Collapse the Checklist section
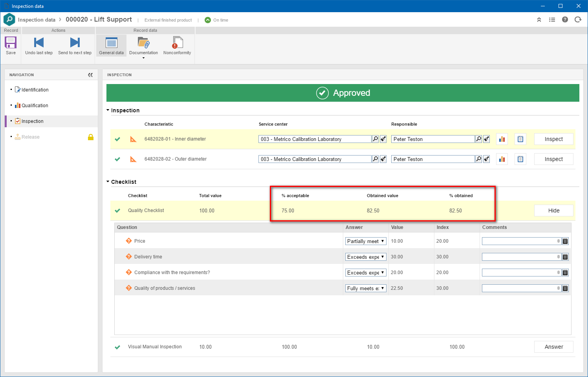The width and height of the screenshot is (588, 377). [108, 182]
